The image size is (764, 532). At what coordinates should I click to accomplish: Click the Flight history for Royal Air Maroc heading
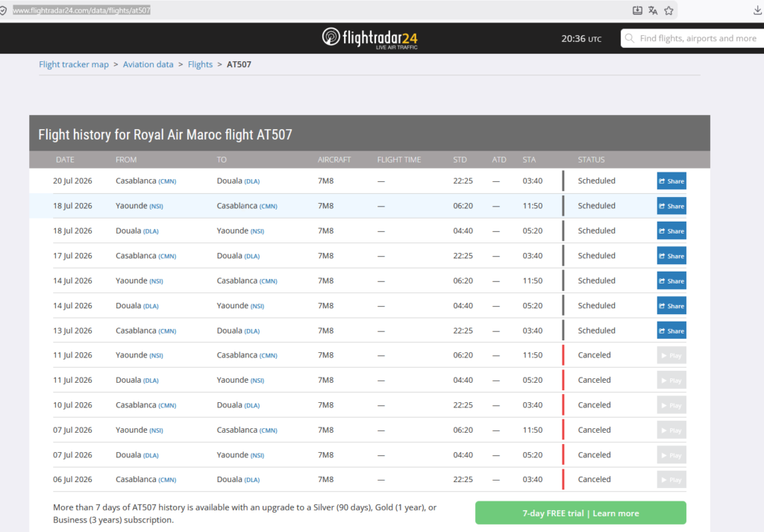pyautogui.click(x=165, y=134)
